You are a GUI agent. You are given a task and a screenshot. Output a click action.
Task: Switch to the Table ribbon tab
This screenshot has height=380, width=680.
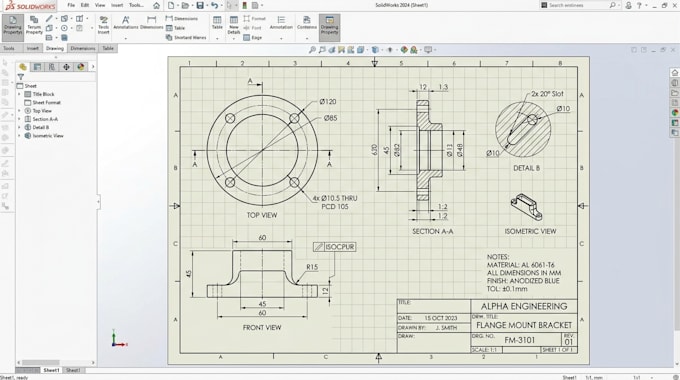point(108,48)
